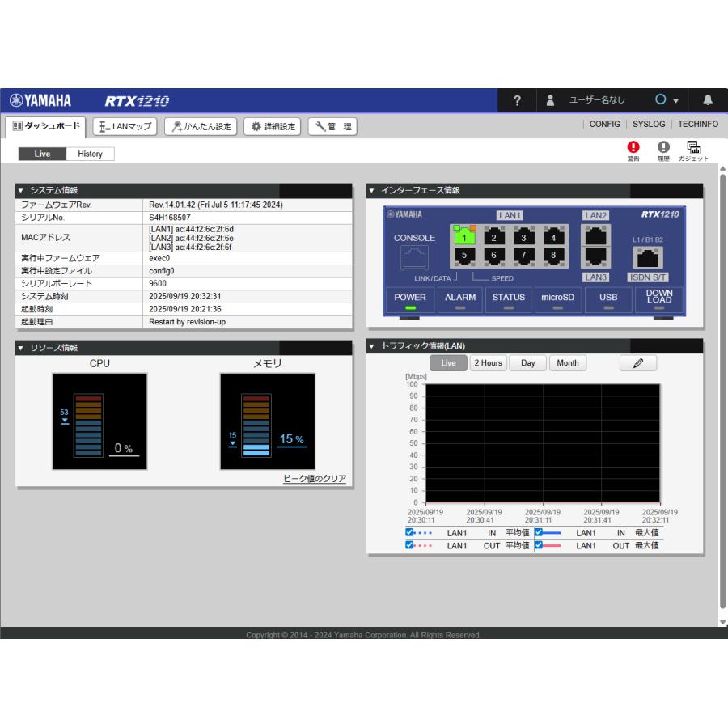Click the memory usage gauge meter
Image resolution: width=728 pixels, height=728 pixels.
point(268,421)
